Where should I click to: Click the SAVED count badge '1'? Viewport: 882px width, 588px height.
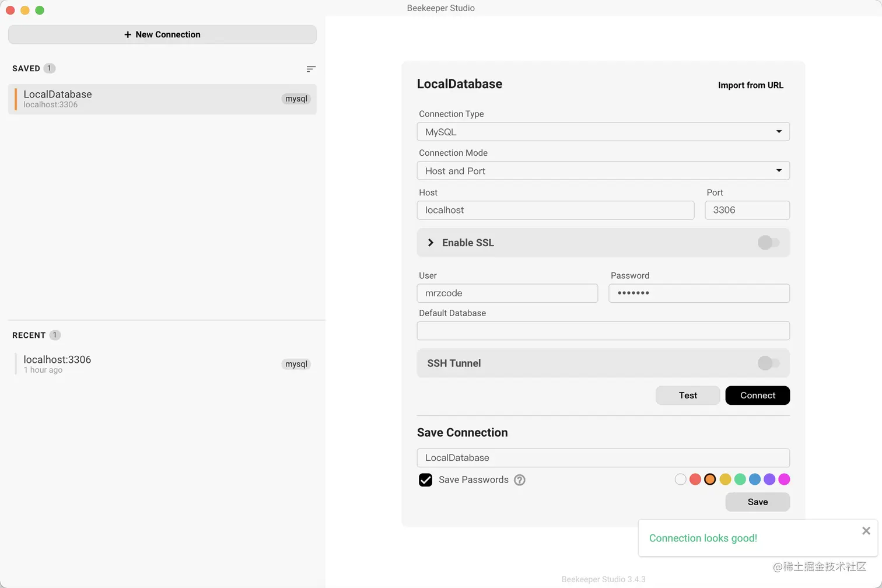tap(50, 68)
